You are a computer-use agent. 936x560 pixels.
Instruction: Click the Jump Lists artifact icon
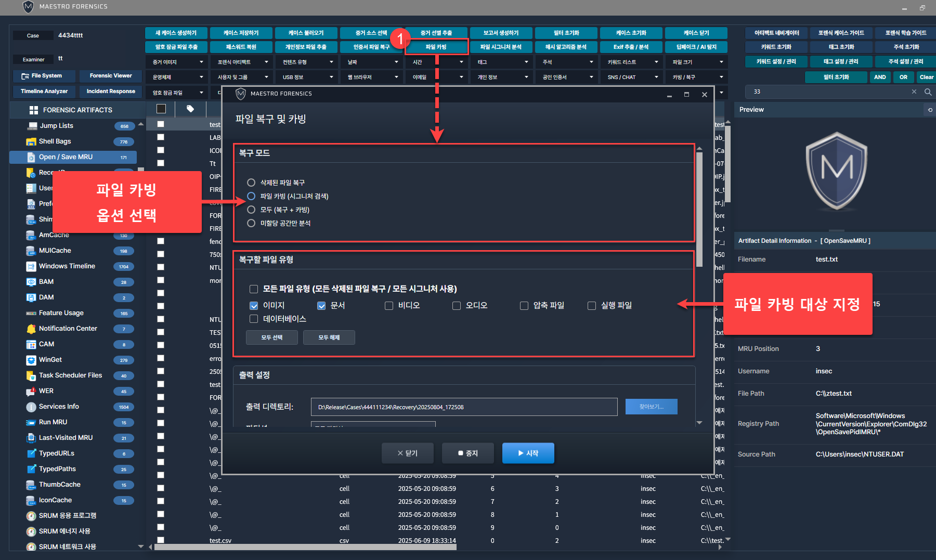coord(31,126)
